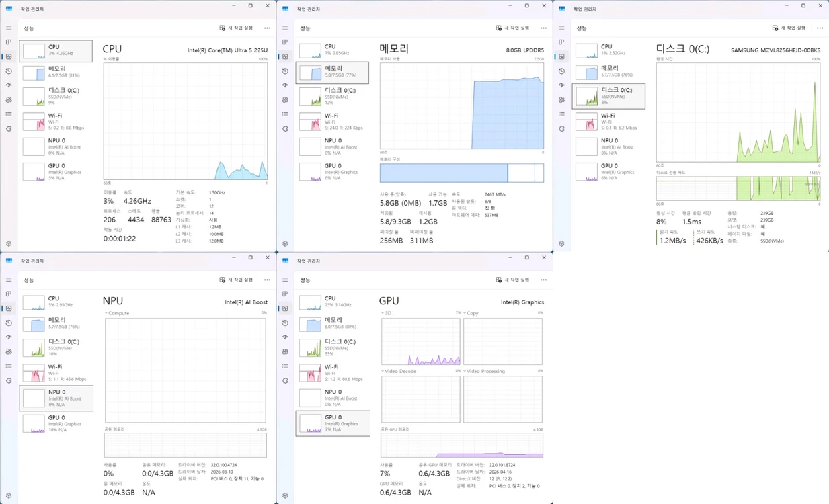Viewport: 829px width, 504px height.
Task: Open Settings gear in 메모리 window
Action: point(285,244)
